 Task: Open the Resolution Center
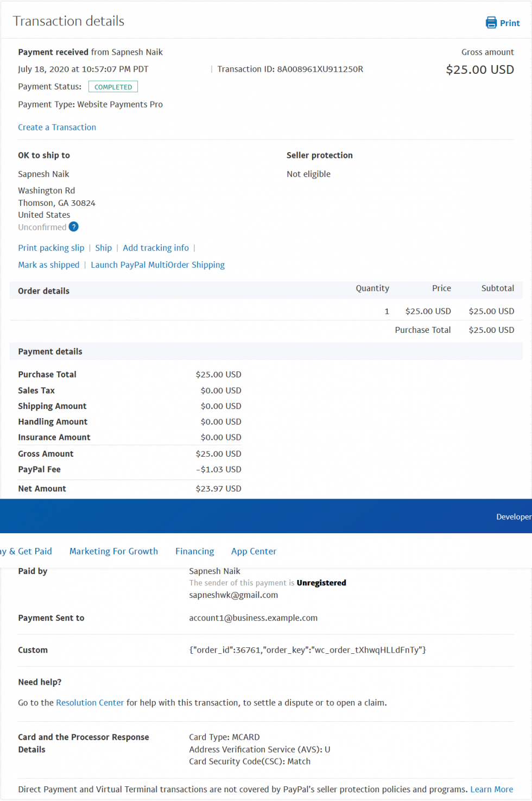tap(90, 702)
